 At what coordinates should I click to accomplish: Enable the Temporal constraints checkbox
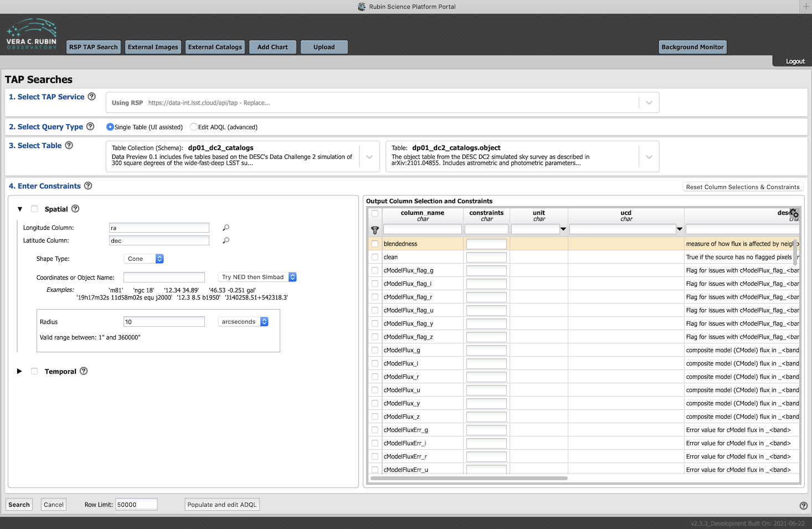(x=34, y=372)
